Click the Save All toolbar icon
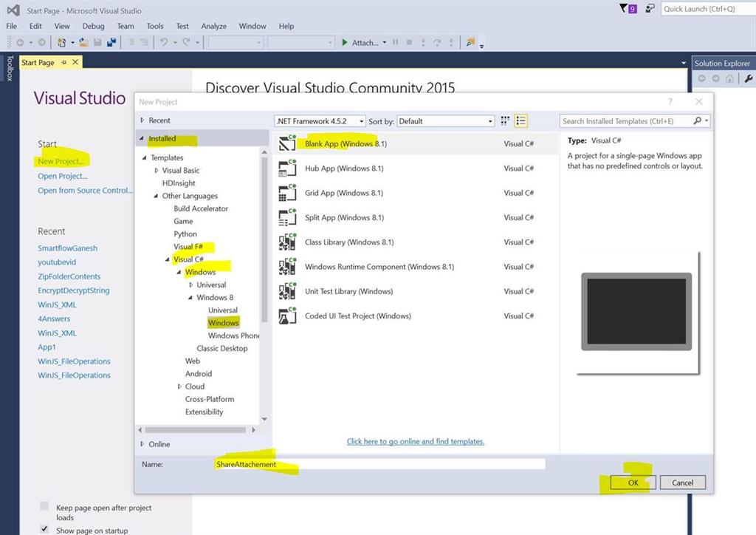This screenshot has height=535, width=756. [x=111, y=43]
